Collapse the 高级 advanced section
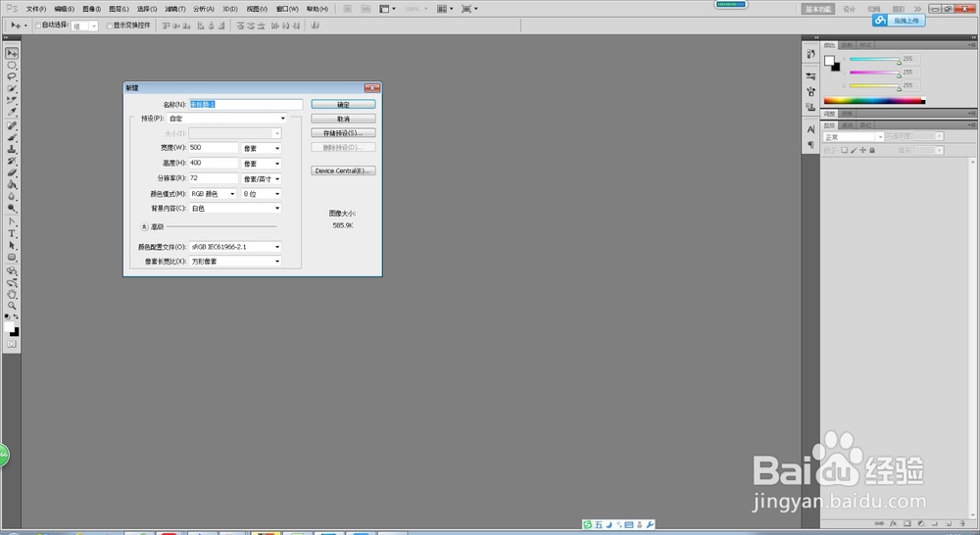980x535 pixels. click(x=144, y=227)
